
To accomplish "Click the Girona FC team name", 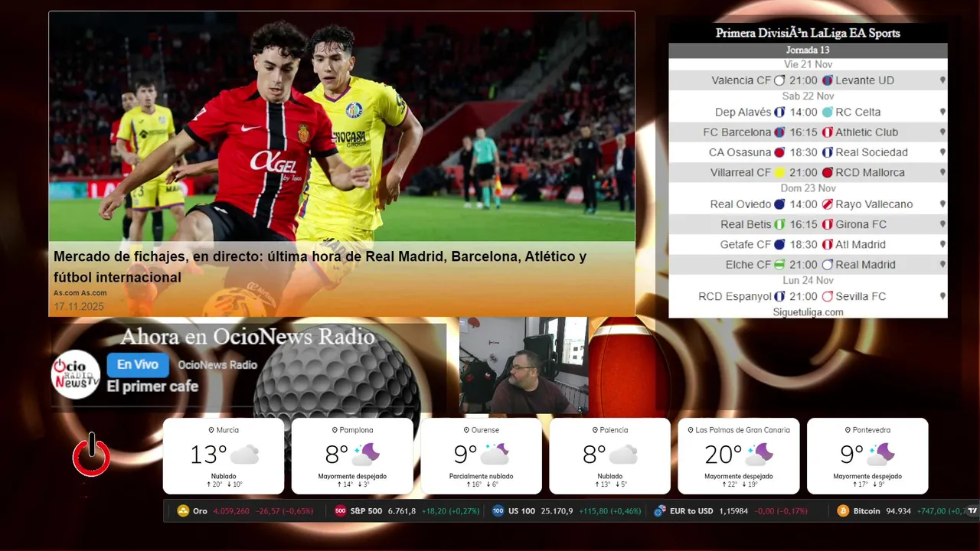I will 861,225.
